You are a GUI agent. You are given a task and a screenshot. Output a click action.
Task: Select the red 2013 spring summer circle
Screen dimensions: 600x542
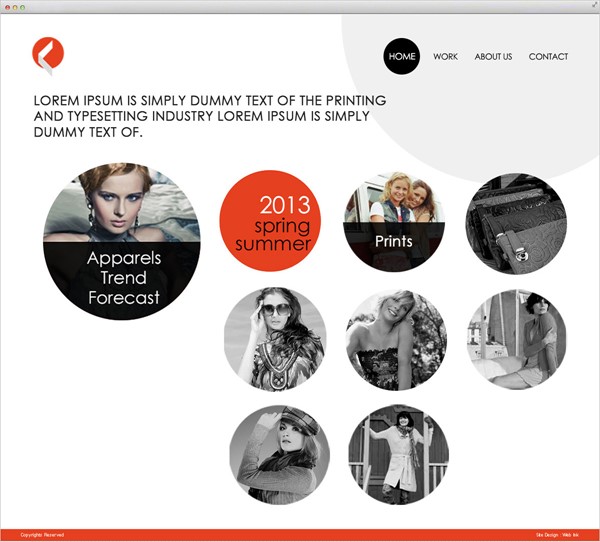[x=270, y=221]
